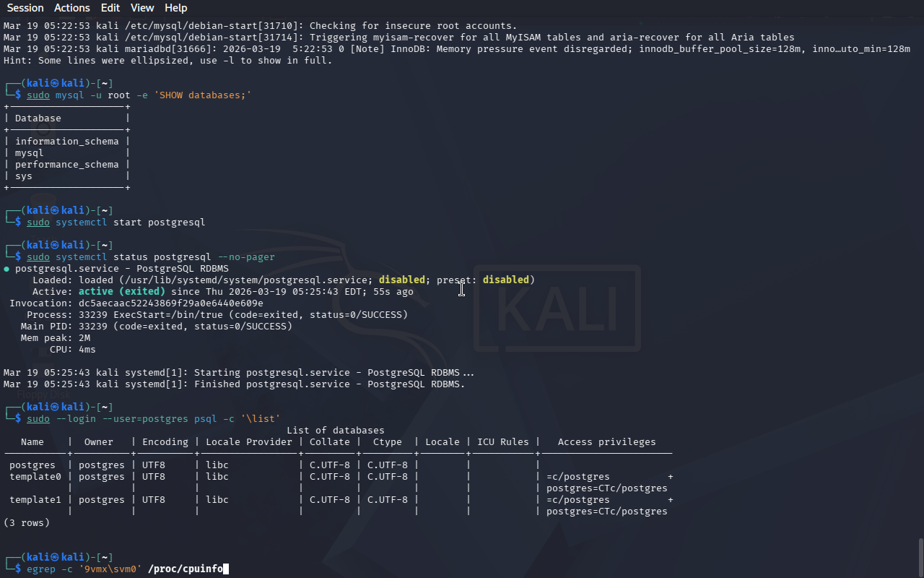The height and width of the screenshot is (578, 924).
Task: Select the performance_schema database entry
Action: click(66, 165)
